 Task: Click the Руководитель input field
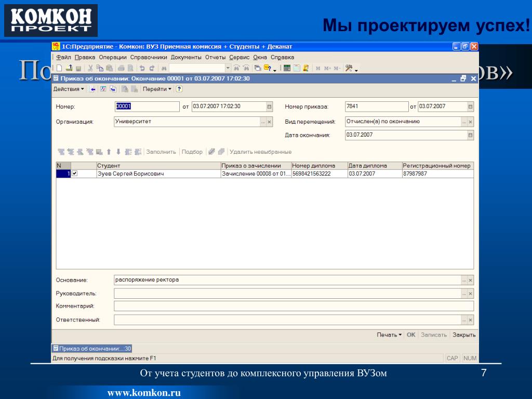coord(287,294)
